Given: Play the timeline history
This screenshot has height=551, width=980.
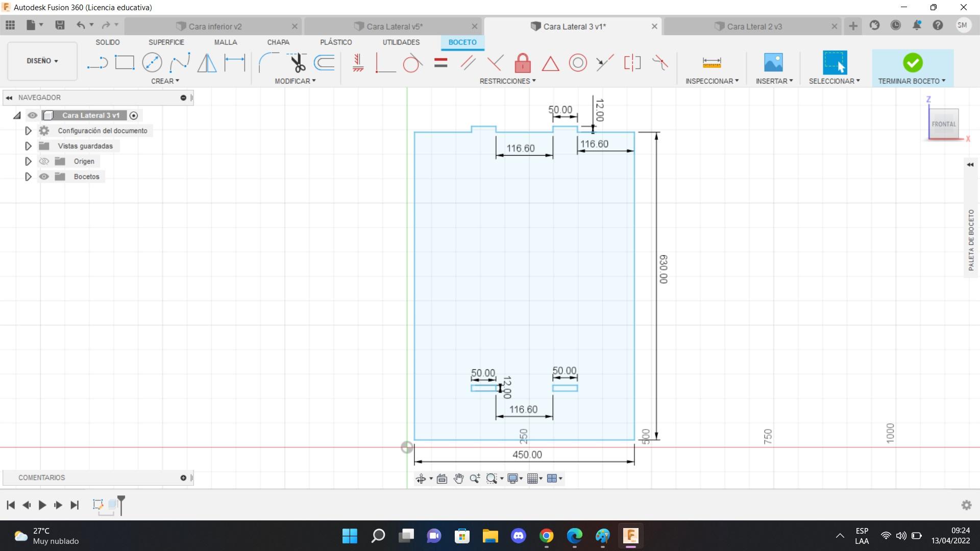Looking at the screenshot, I should (x=42, y=505).
